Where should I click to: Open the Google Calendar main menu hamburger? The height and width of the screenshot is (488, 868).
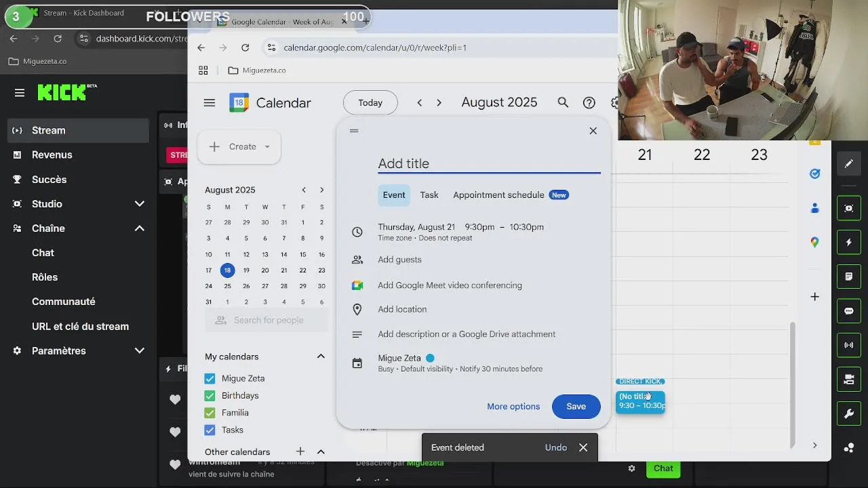pyautogui.click(x=209, y=103)
